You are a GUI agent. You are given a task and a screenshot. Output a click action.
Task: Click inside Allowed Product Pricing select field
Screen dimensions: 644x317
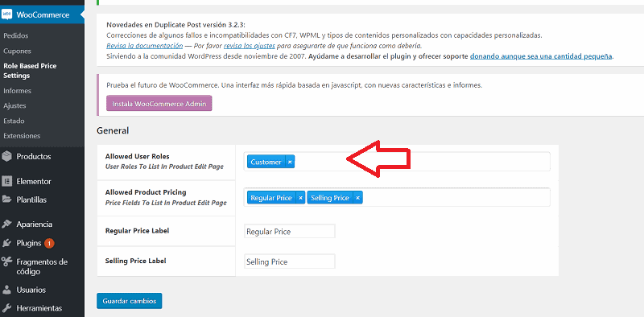tap(397, 197)
